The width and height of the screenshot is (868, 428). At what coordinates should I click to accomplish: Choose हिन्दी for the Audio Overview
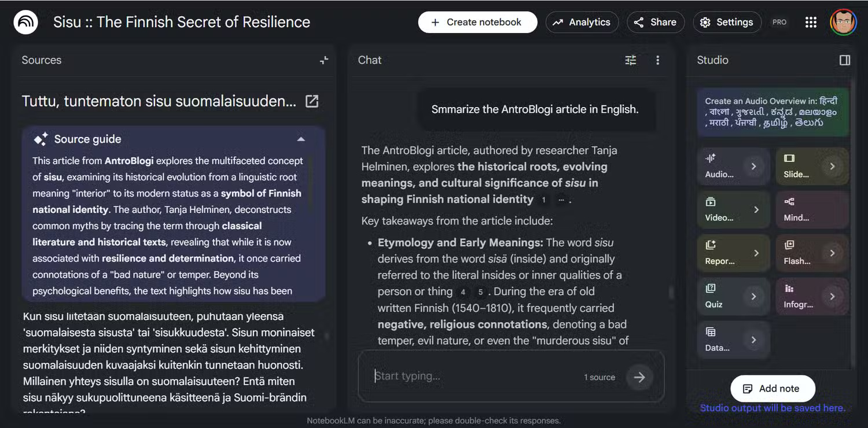pos(829,101)
